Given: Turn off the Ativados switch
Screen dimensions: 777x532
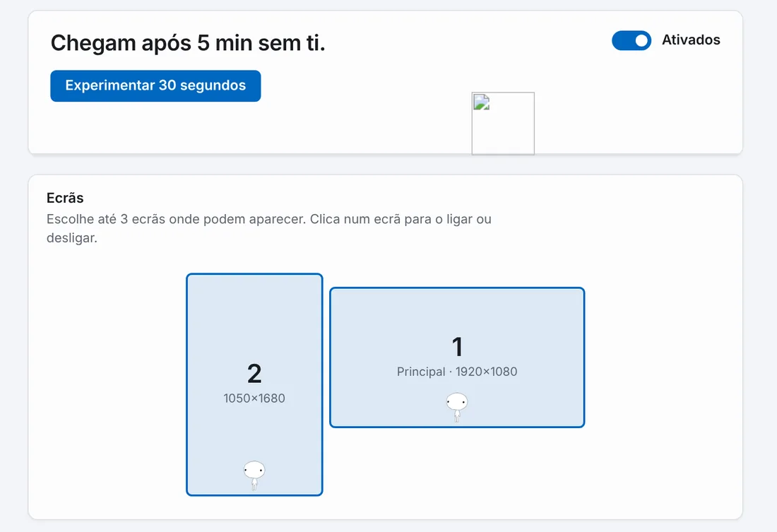Looking at the screenshot, I should pyautogui.click(x=631, y=41).
